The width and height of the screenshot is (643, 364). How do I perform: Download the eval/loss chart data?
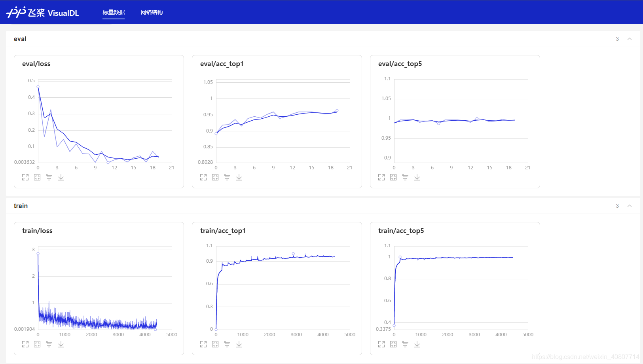pyautogui.click(x=61, y=177)
